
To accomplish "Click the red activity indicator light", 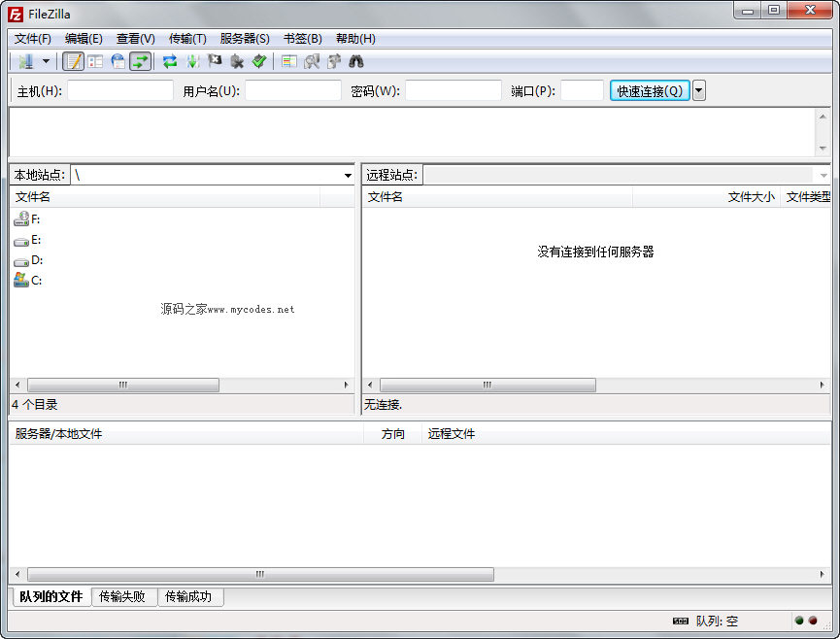I will tap(813, 621).
